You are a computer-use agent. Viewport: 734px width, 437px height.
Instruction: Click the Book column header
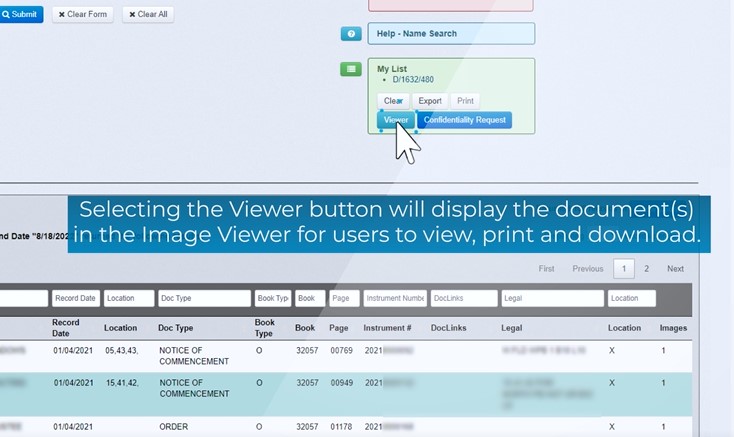[x=305, y=328]
